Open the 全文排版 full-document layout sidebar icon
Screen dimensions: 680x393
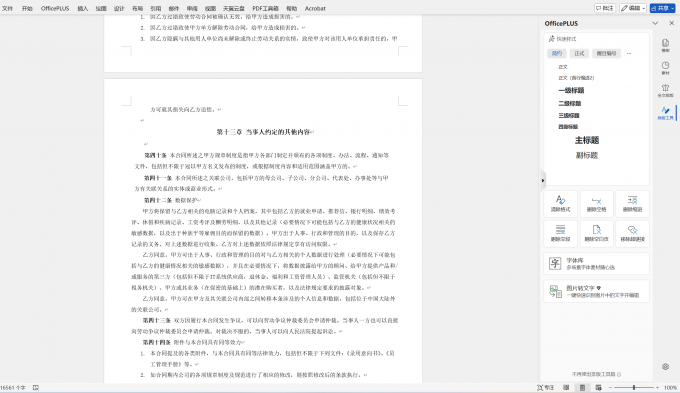tap(665, 90)
